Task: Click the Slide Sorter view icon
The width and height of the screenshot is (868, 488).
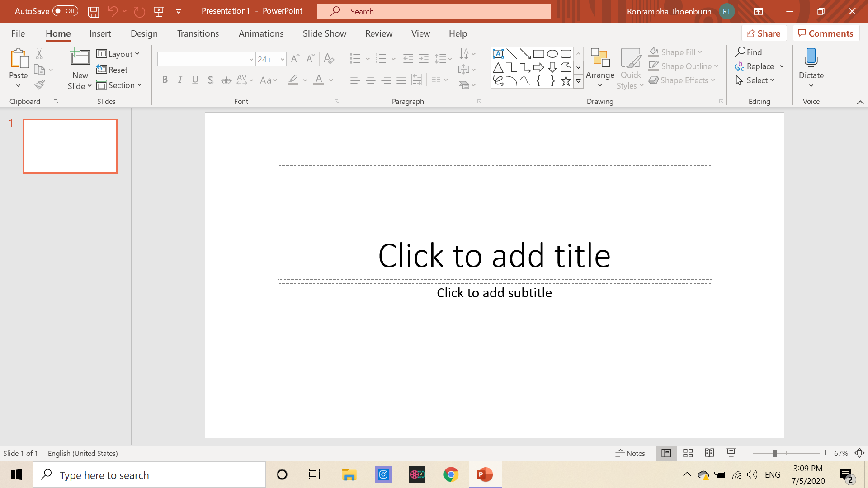Action: pyautogui.click(x=688, y=453)
